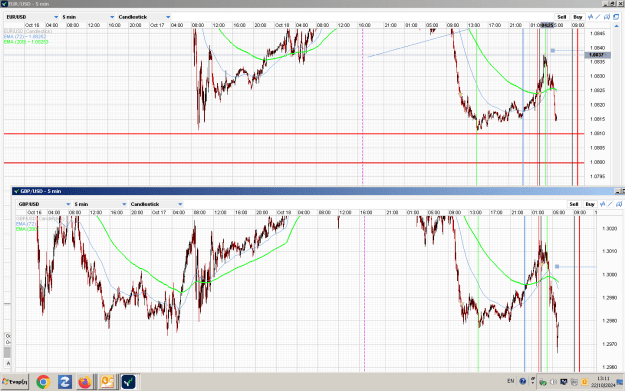This screenshot has width=625, height=391.
Task: Click the chart settings icon on EUR/USD toolbar
Action: 607,17
